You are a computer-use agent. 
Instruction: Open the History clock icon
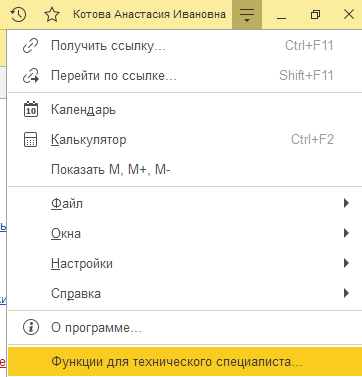18,15
